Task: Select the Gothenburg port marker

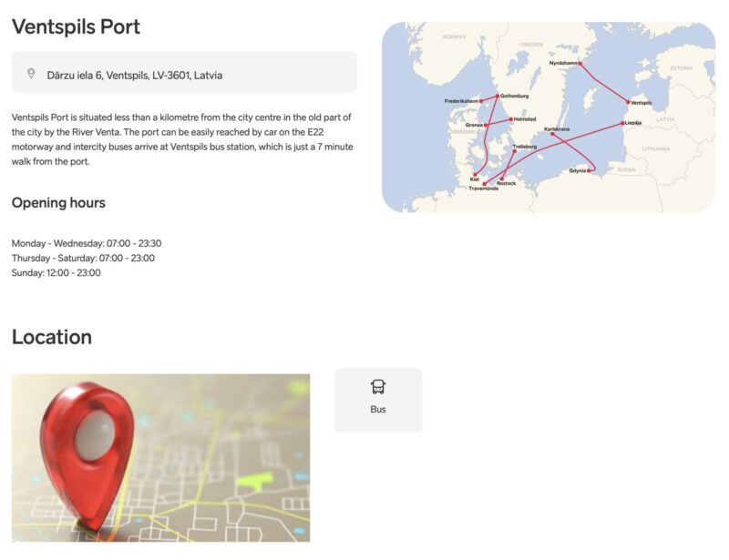Action: 498,96
